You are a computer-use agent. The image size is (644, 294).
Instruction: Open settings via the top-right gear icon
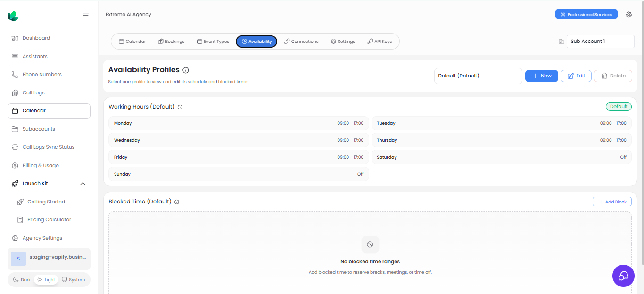[x=628, y=15]
